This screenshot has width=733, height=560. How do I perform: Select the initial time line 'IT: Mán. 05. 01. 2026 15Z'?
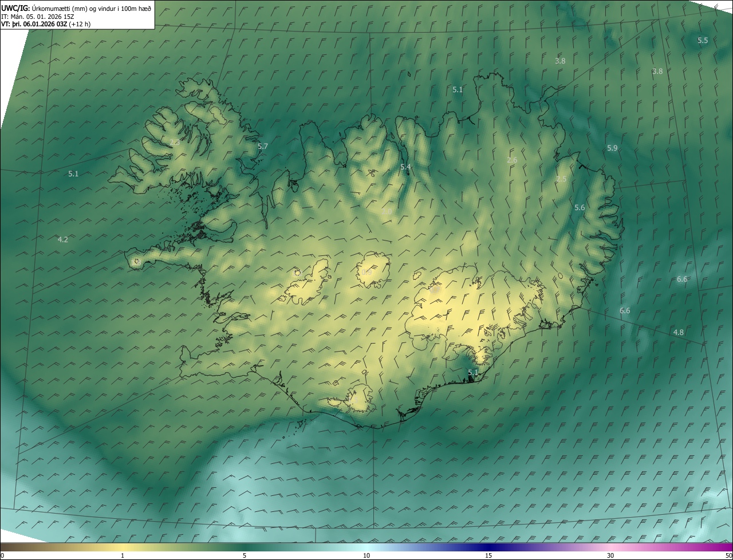(38, 17)
